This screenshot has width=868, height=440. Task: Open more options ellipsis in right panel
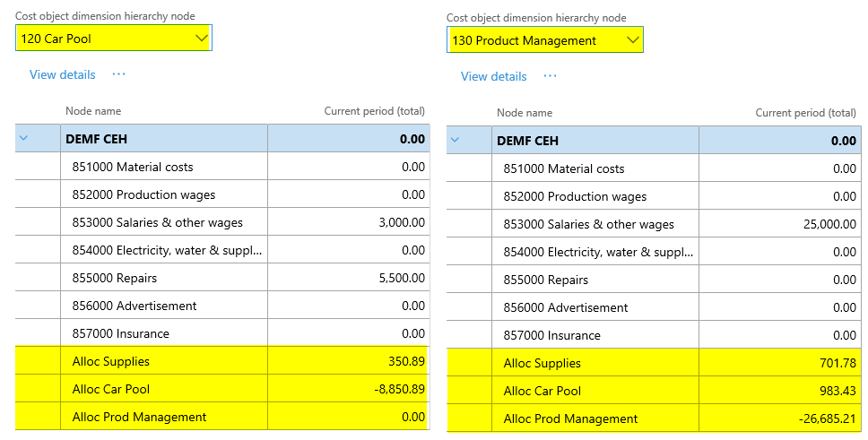[x=550, y=76]
